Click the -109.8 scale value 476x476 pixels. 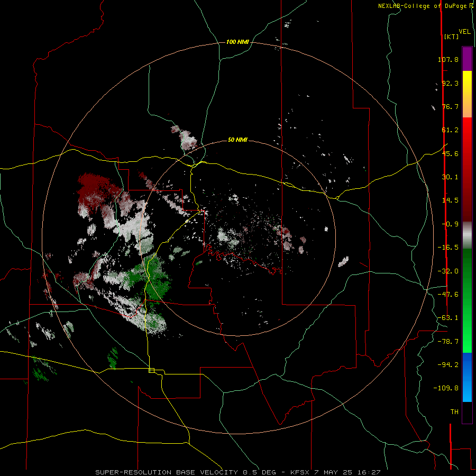(446, 388)
